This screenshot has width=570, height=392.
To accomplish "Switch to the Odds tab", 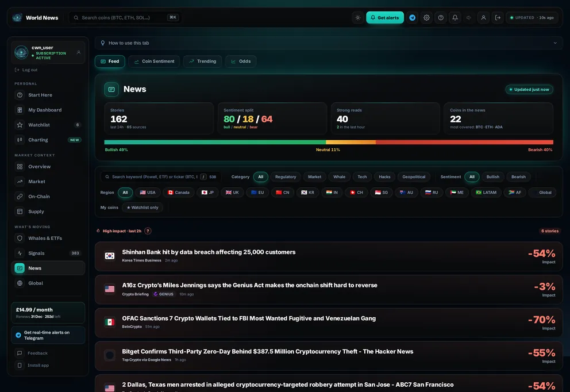I will pos(241,61).
